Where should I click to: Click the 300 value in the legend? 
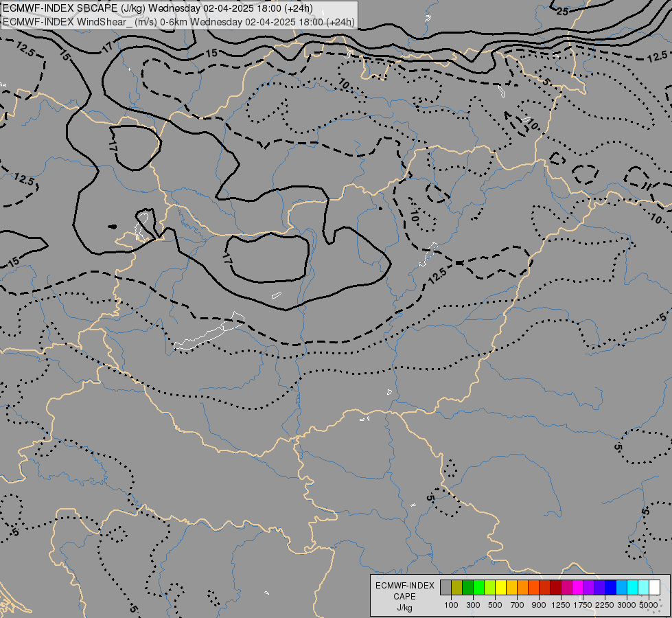tap(473, 605)
